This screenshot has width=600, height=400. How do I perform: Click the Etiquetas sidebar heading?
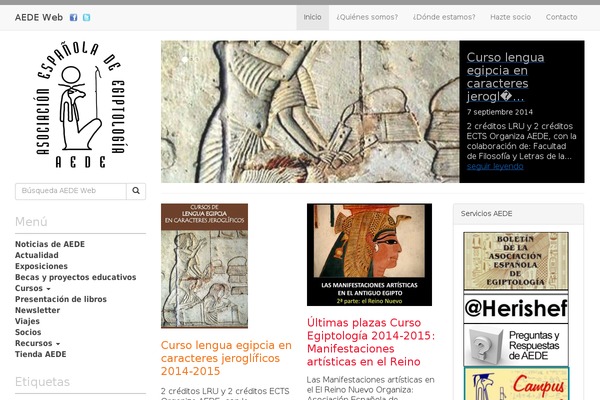(42, 382)
